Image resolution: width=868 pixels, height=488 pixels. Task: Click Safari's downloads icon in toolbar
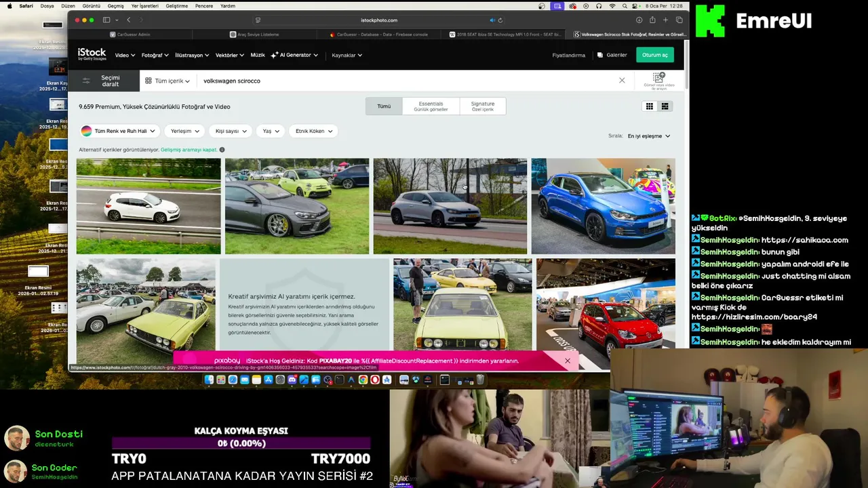(x=639, y=20)
